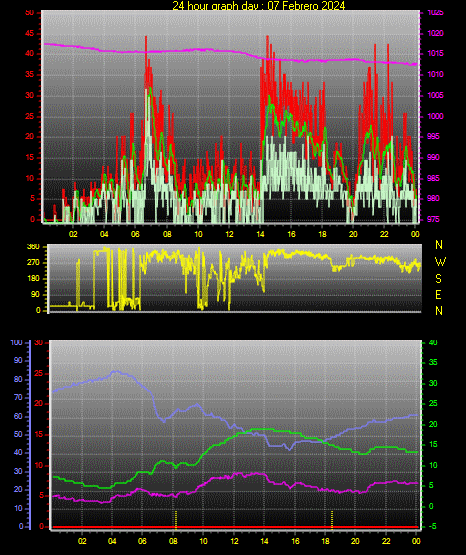The height and width of the screenshot is (555, 466).
Task: Click hour label 08 below the bottom temperature graph
Action: pyautogui.click(x=173, y=541)
